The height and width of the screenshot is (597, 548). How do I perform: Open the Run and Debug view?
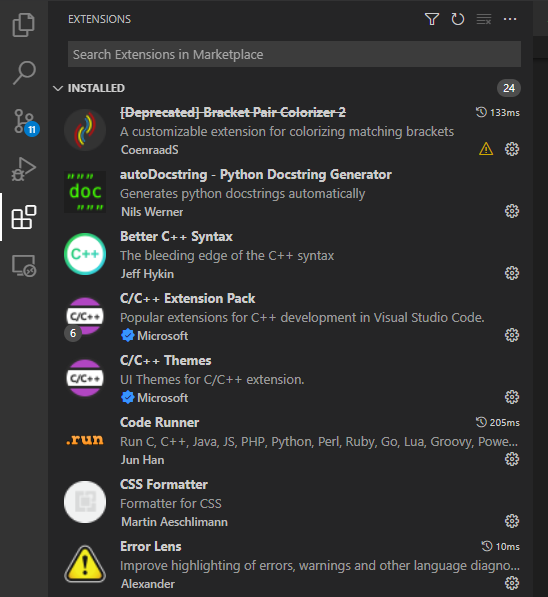24,169
